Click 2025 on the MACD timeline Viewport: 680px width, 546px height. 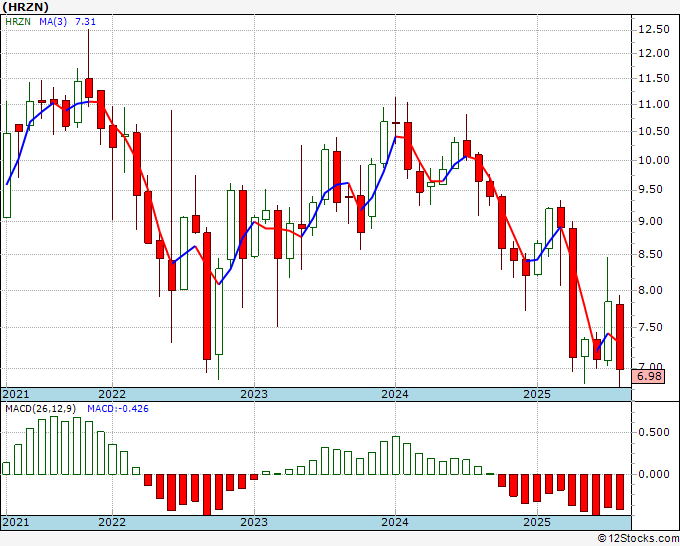(537, 522)
